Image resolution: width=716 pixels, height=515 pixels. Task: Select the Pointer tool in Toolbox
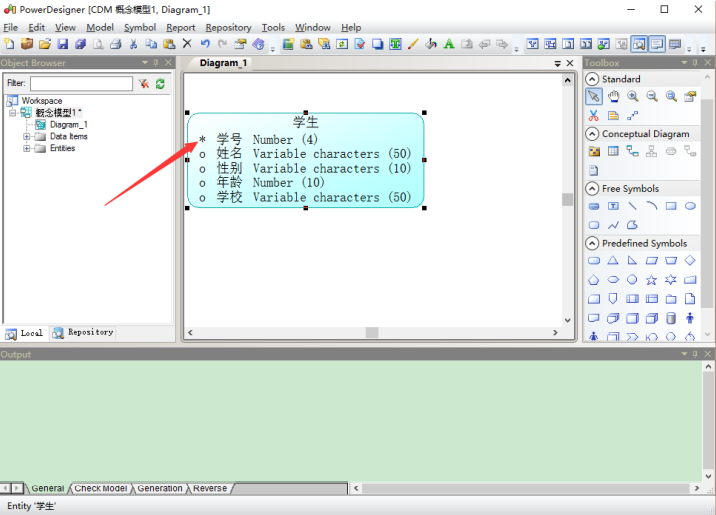(594, 97)
